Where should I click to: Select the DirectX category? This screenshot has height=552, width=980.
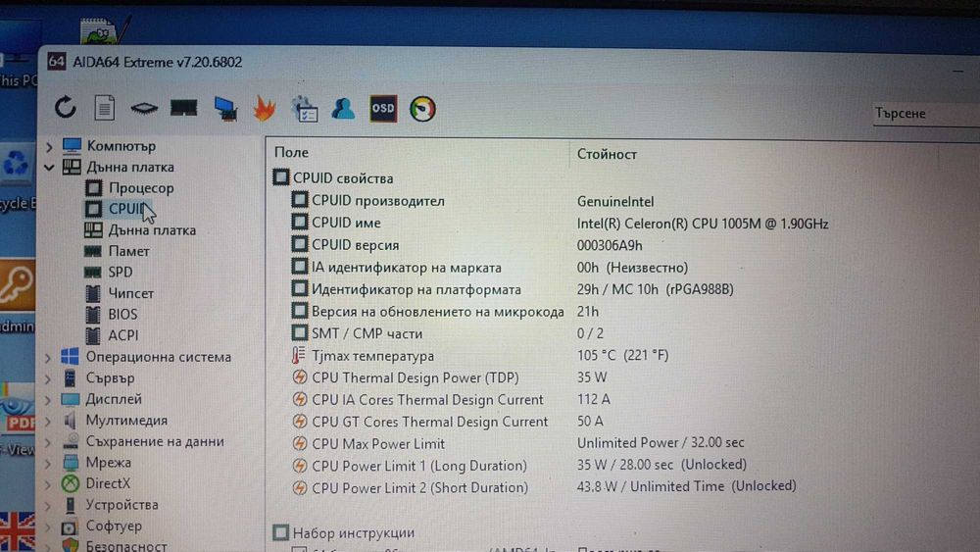tap(108, 483)
